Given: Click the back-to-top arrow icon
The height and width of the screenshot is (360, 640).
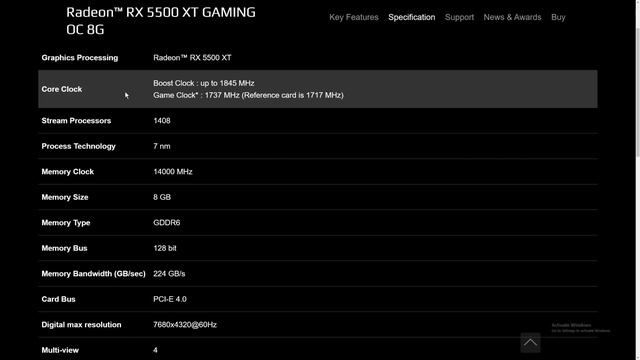Looking at the screenshot, I should (530, 342).
